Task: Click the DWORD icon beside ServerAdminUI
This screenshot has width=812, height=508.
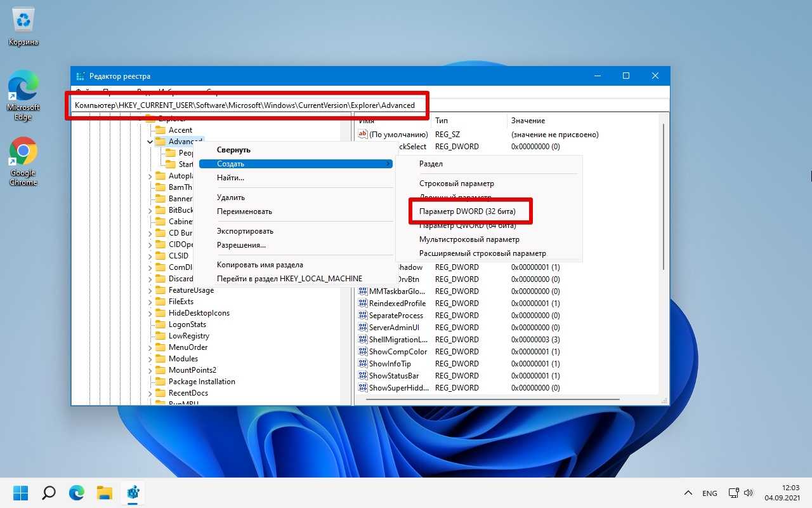Action: point(363,328)
